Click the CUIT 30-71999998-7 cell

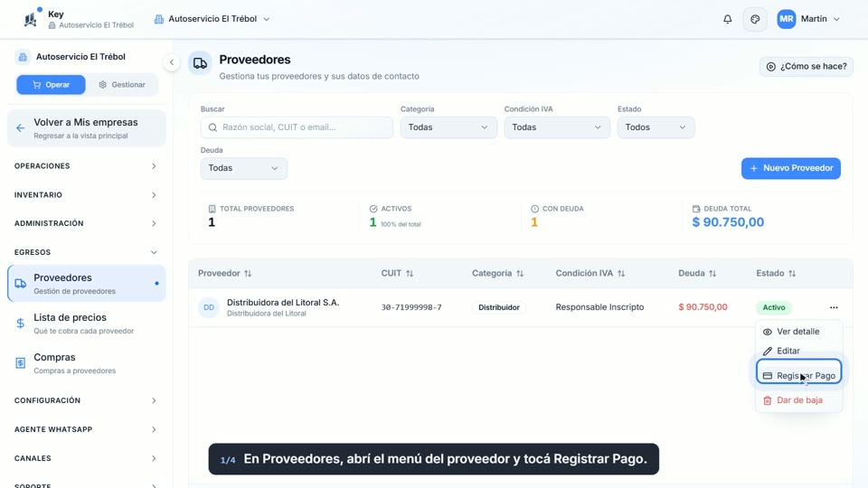point(411,307)
